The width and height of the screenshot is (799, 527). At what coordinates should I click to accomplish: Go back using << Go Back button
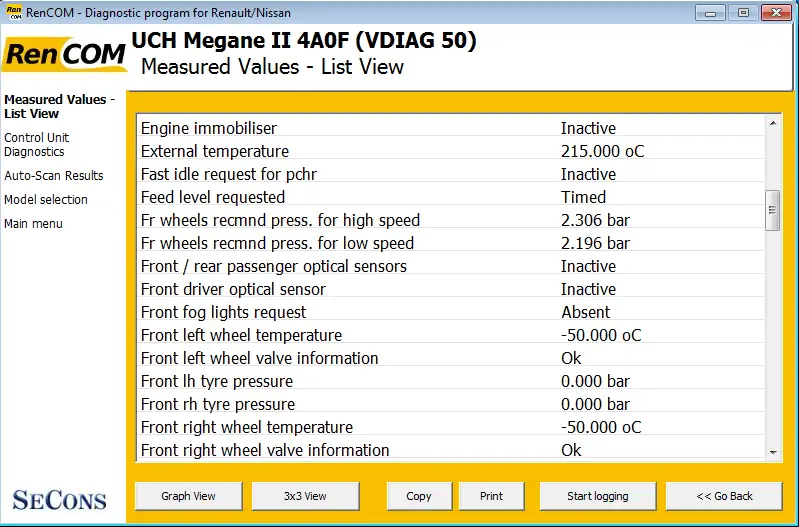(724, 496)
